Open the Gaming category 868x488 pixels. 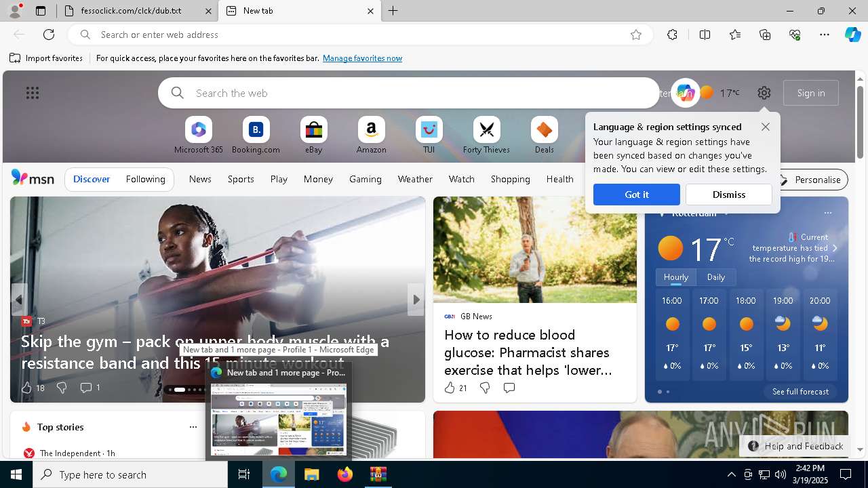point(366,179)
